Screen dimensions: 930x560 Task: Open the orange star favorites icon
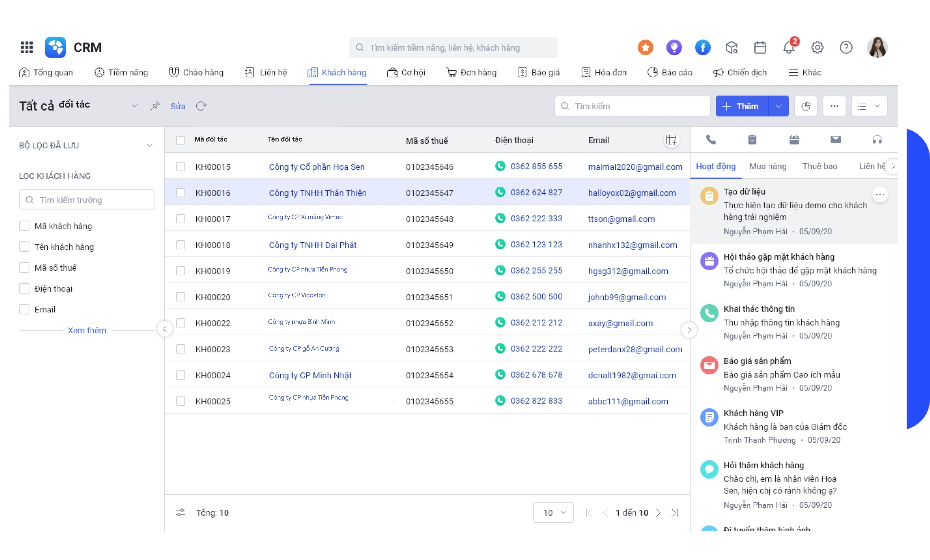(645, 47)
